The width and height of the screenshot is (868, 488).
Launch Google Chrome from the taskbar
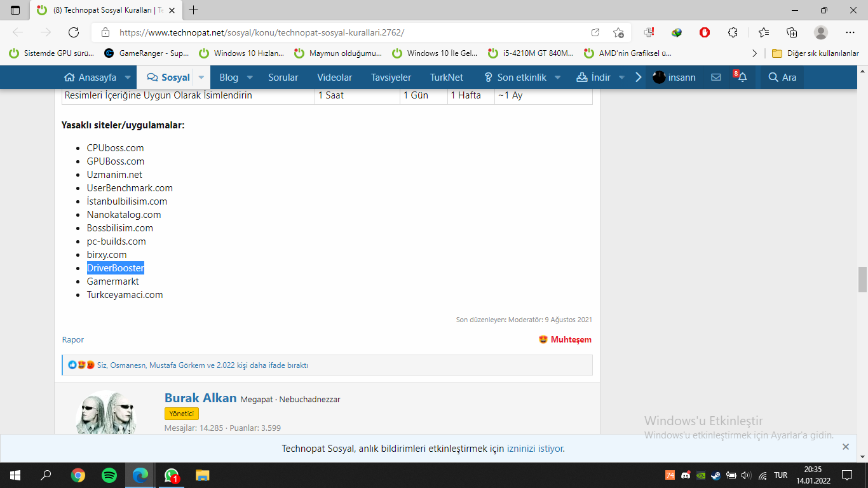coord(78,475)
